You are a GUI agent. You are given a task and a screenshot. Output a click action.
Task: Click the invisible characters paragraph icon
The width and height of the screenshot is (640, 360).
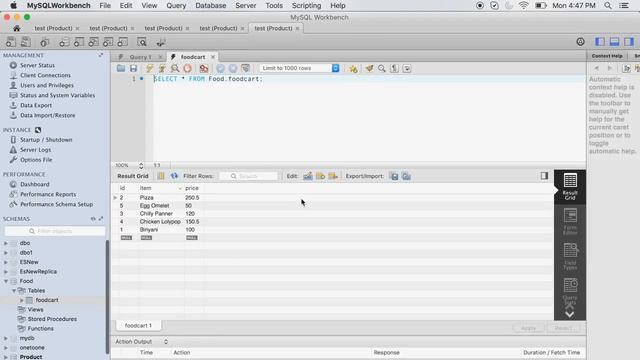coord(394,68)
